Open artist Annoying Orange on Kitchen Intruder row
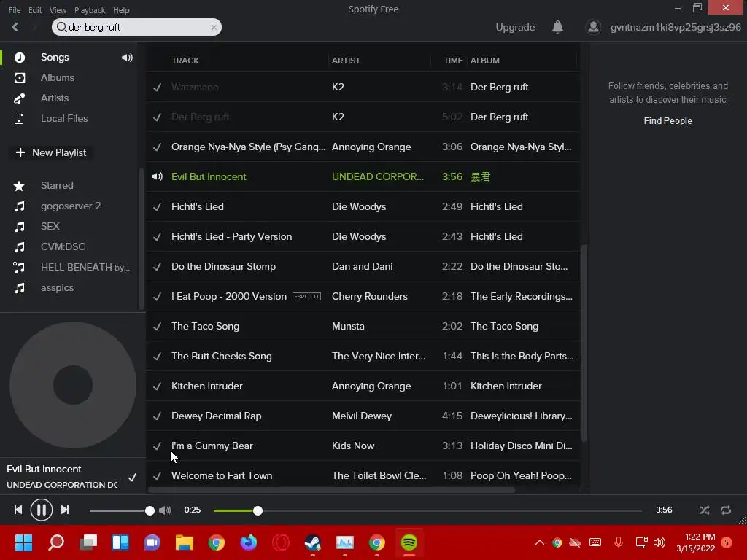The width and height of the screenshot is (747, 560). 371,386
